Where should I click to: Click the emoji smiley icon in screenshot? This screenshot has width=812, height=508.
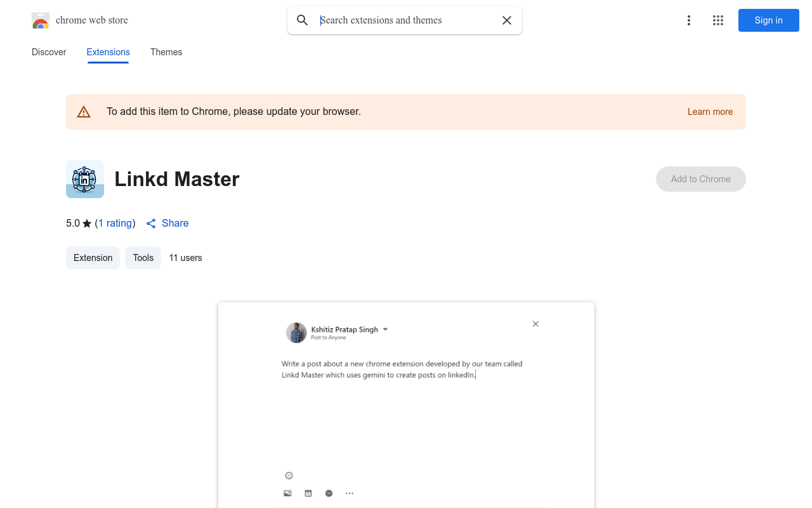click(289, 476)
